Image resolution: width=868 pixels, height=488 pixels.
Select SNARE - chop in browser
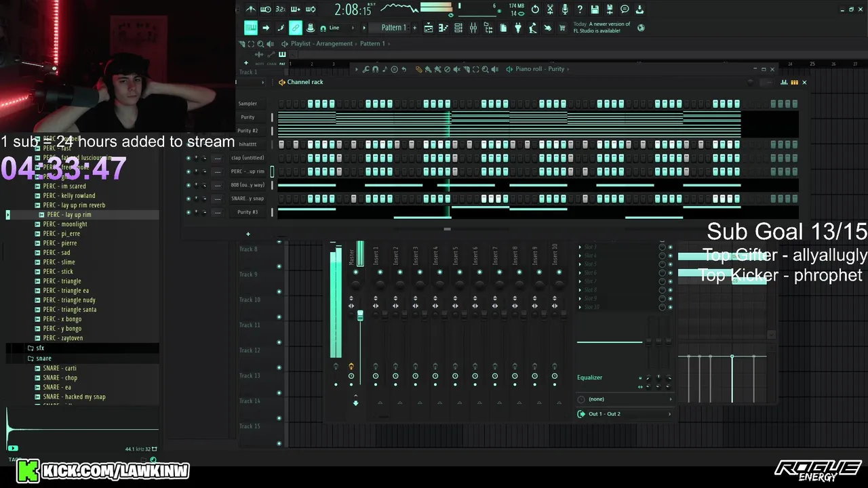point(60,378)
